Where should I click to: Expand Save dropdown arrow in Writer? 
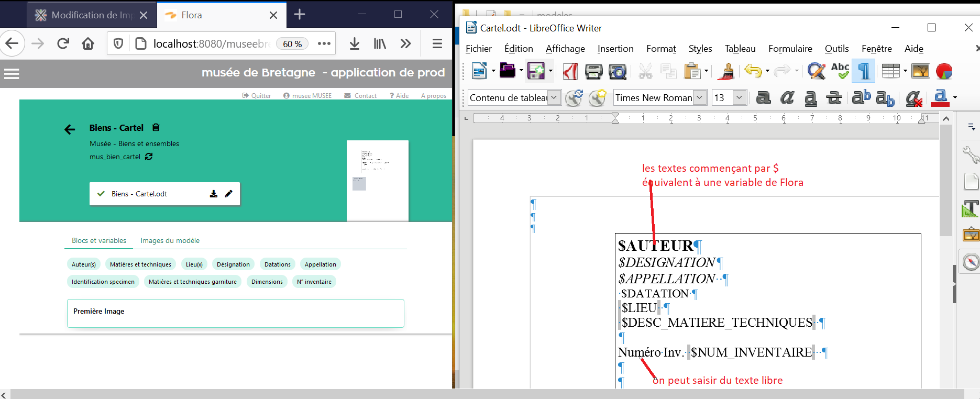[550, 71]
